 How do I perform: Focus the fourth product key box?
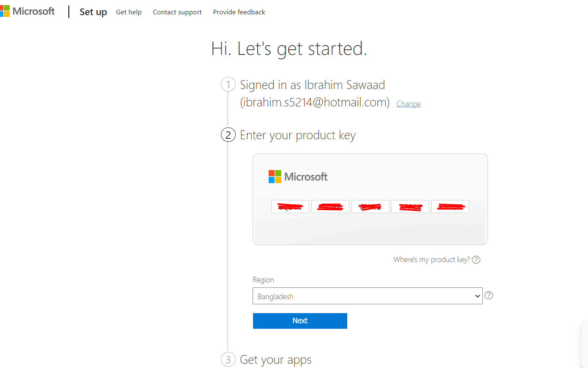tap(410, 207)
